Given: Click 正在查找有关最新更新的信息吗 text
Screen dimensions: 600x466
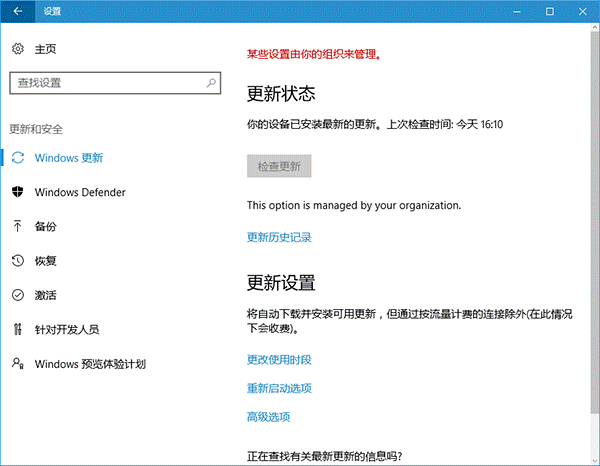Looking at the screenshot, I should coord(324,456).
